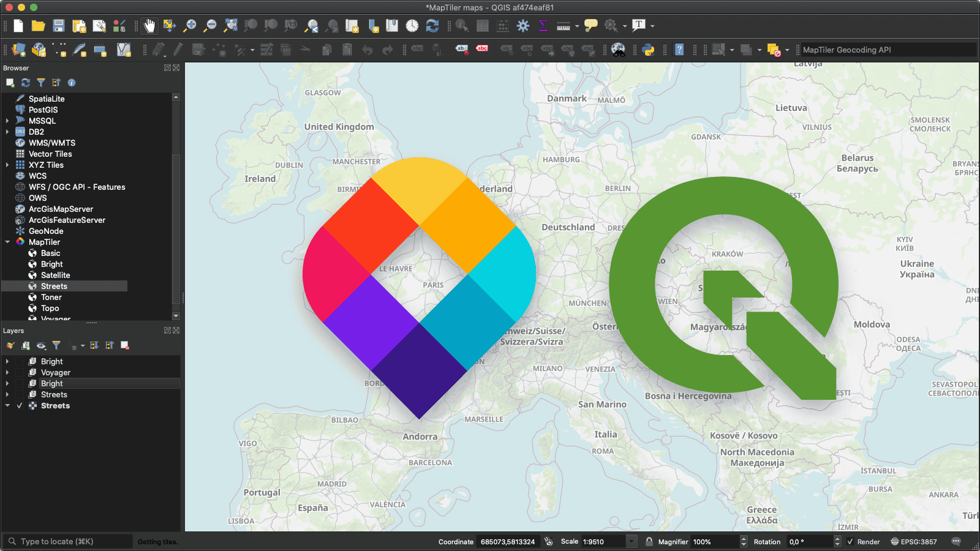This screenshot has width=980, height=551.
Task: Collapse the active Streets layer
Action: coord(7,405)
